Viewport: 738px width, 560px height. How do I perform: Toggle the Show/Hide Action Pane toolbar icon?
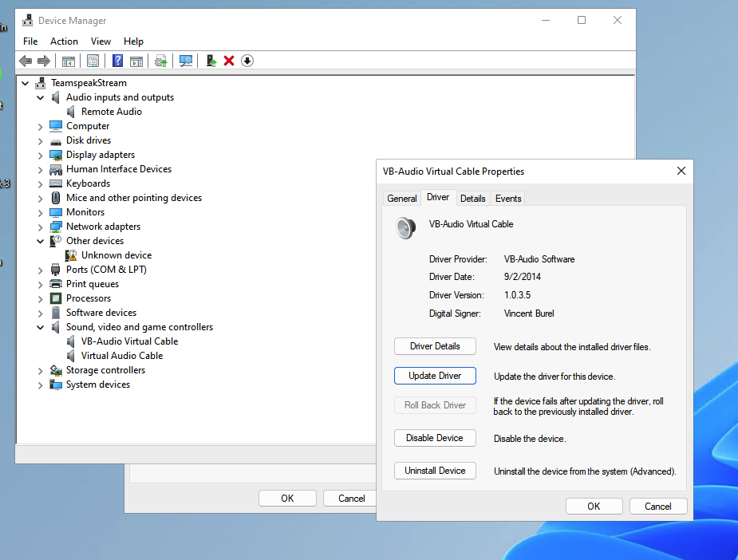[136, 61]
